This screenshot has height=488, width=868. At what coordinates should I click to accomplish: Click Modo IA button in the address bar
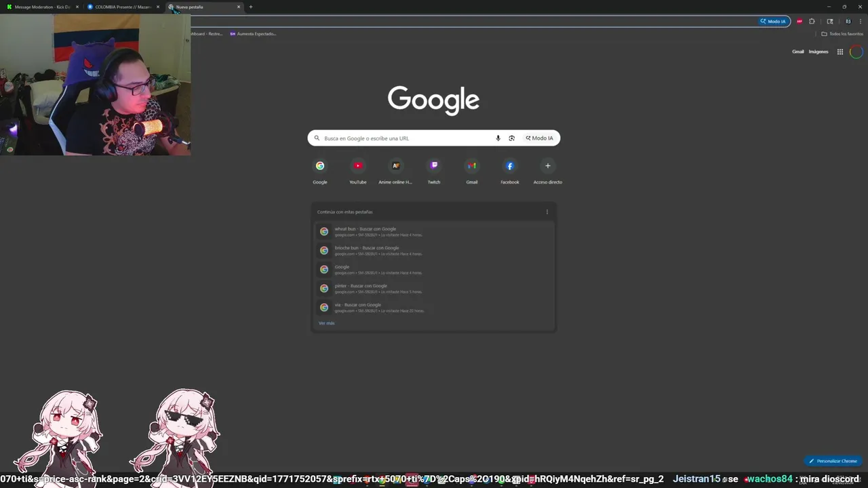pyautogui.click(x=774, y=21)
